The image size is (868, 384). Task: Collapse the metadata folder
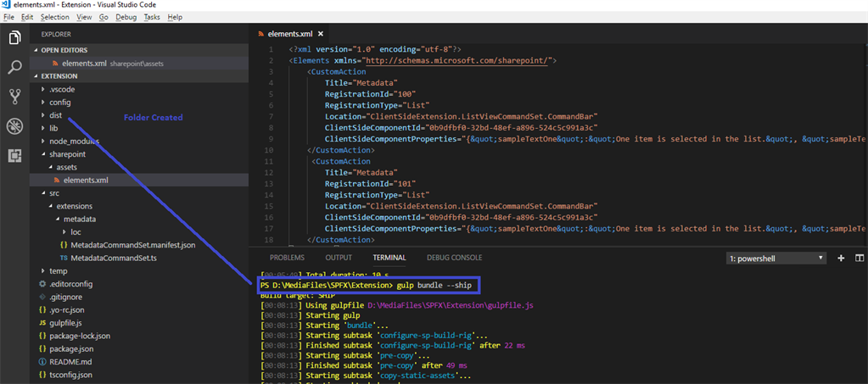pos(58,219)
